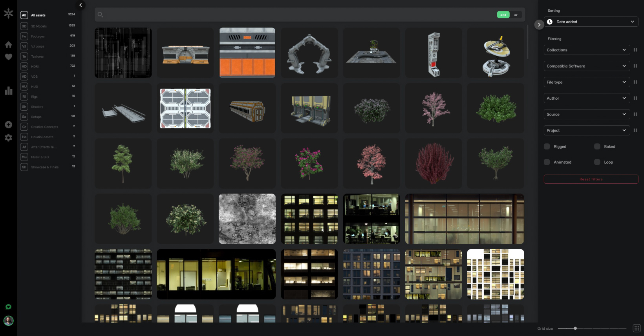Expand the Source dropdown
This screenshot has height=336, width=644.
click(x=587, y=114)
